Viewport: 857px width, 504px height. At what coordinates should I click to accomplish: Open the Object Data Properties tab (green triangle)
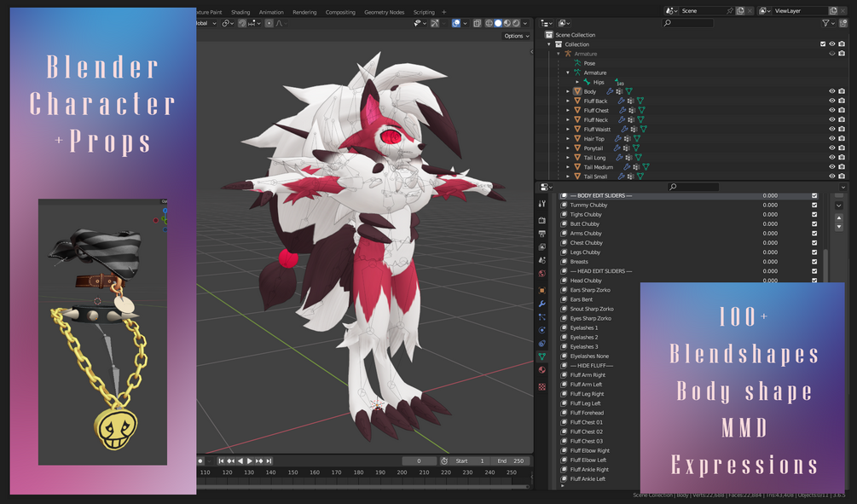(x=541, y=356)
